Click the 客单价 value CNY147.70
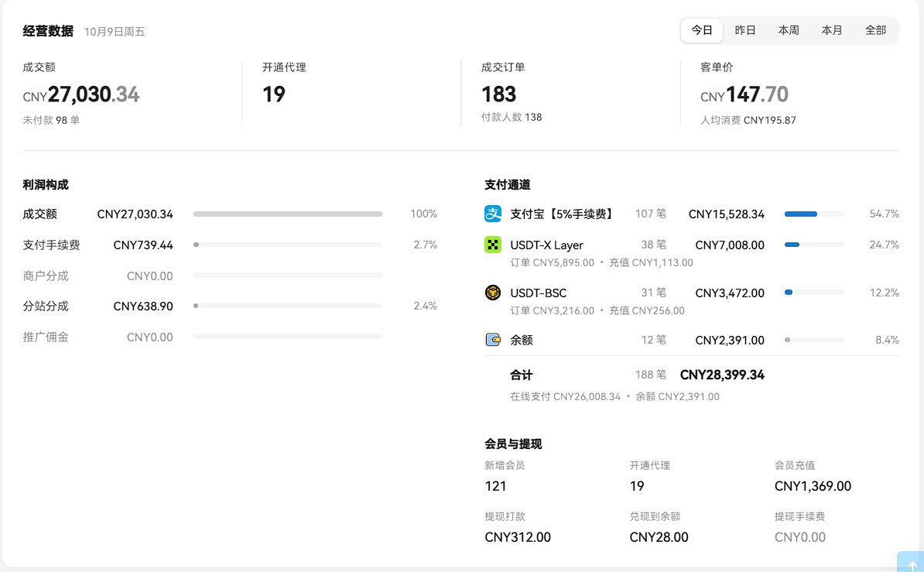This screenshot has width=924, height=572. [x=744, y=94]
